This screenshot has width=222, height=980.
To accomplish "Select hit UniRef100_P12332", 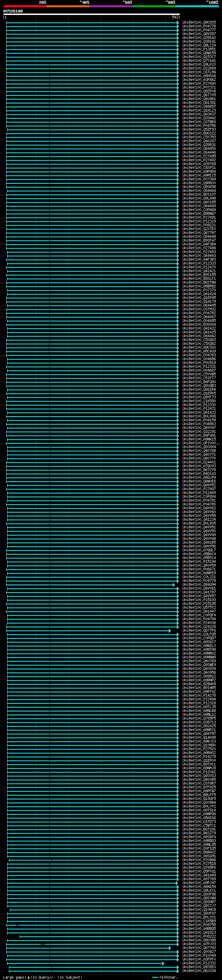I will [x=199, y=963].
